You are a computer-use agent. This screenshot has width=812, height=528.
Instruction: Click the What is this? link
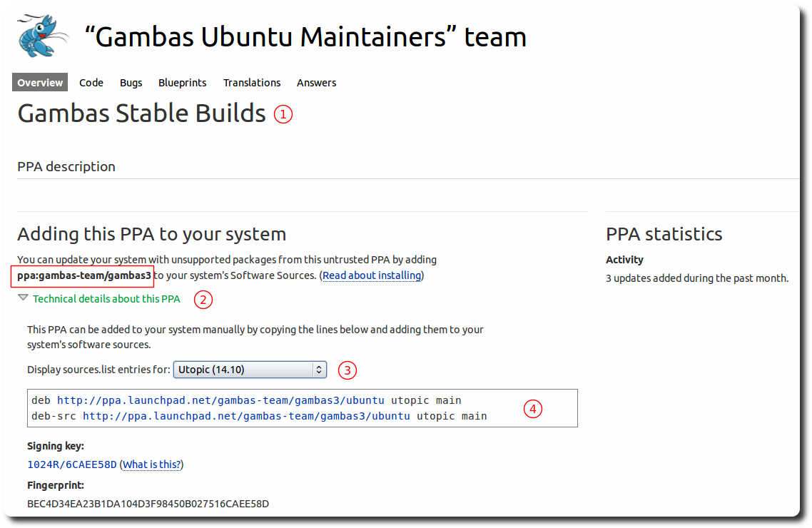[151, 464]
